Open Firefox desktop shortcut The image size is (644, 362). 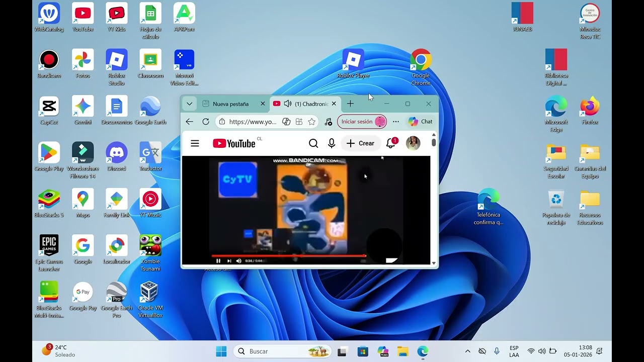590,111
